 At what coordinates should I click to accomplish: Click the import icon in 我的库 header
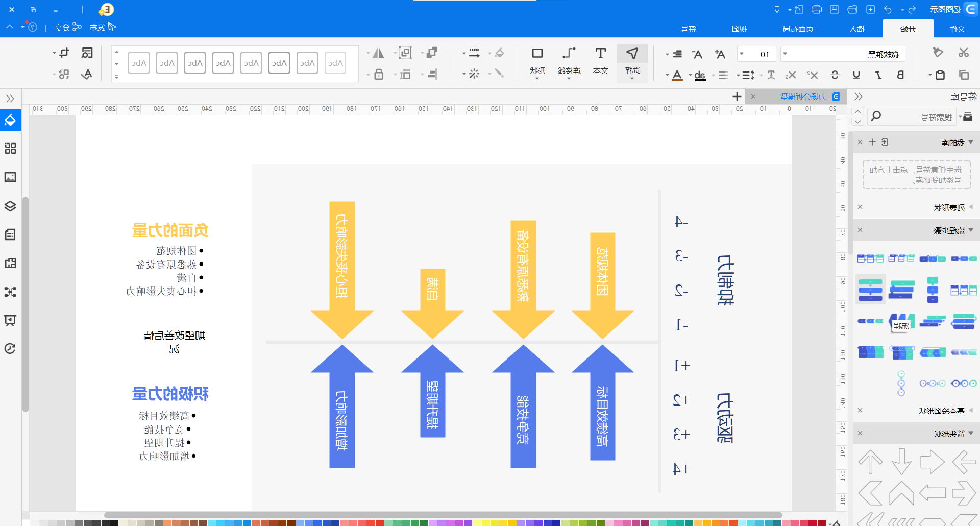click(x=885, y=142)
